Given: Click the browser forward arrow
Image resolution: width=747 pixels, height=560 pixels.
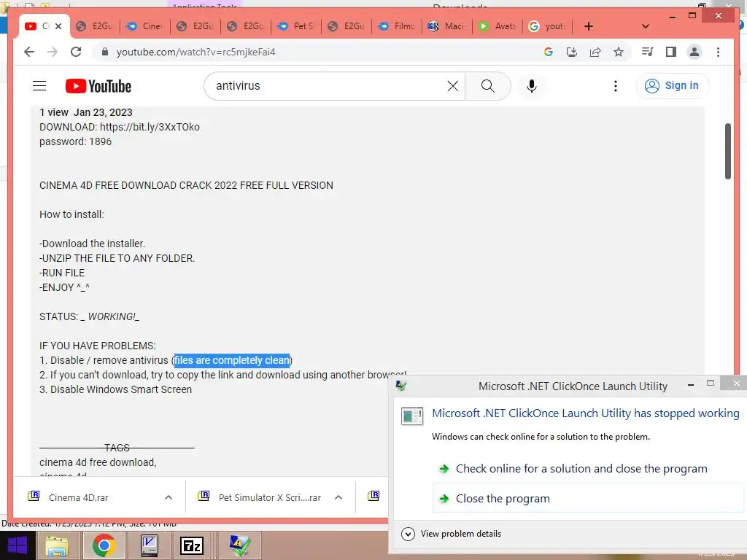Looking at the screenshot, I should point(53,52).
